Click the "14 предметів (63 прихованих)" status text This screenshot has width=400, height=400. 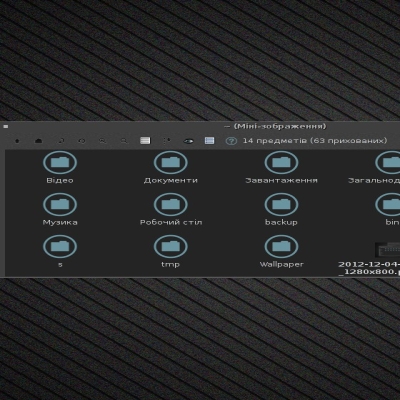[x=315, y=141]
